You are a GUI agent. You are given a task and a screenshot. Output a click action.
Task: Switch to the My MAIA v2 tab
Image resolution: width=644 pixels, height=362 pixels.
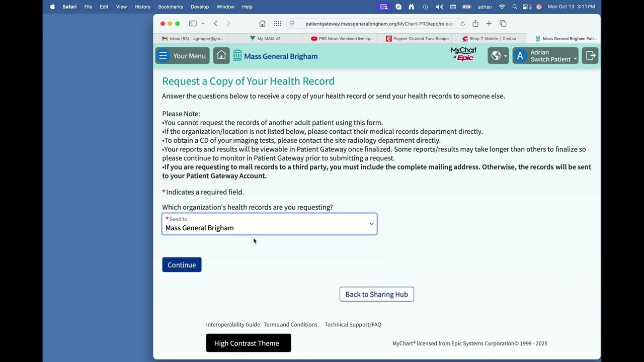265,38
